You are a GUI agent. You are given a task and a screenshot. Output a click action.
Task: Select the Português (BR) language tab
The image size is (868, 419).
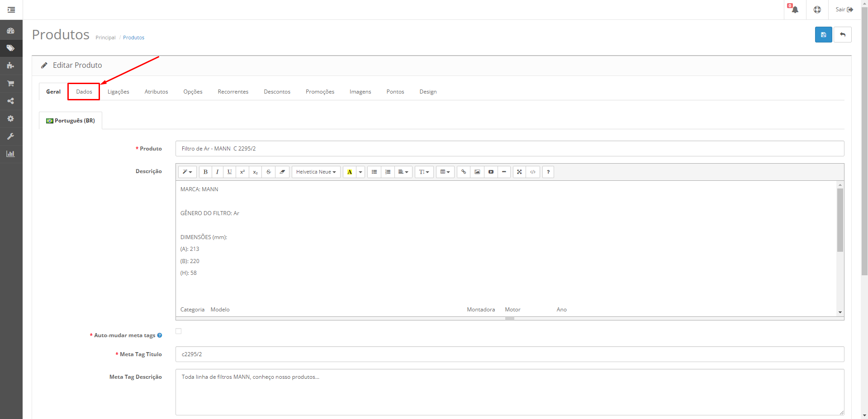pos(71,121)
